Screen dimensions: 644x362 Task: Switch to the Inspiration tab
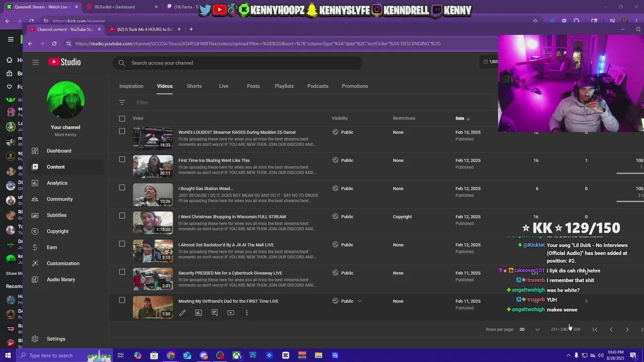tap(131, 86)
